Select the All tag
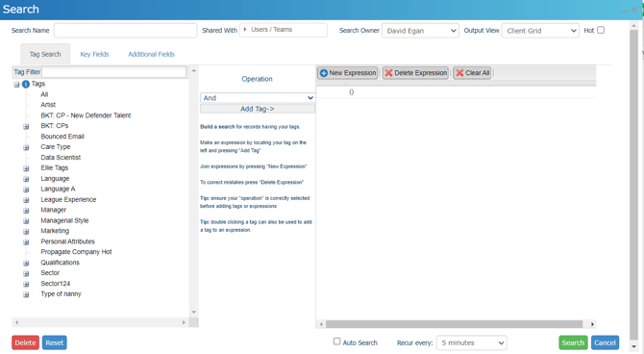The width and height of the screenshot is (644, 354). tap(44, 94)
